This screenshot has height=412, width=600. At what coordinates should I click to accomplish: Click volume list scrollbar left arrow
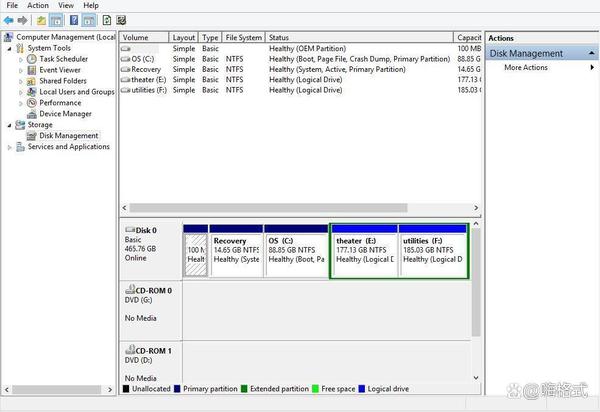click(x=124, y=208)
